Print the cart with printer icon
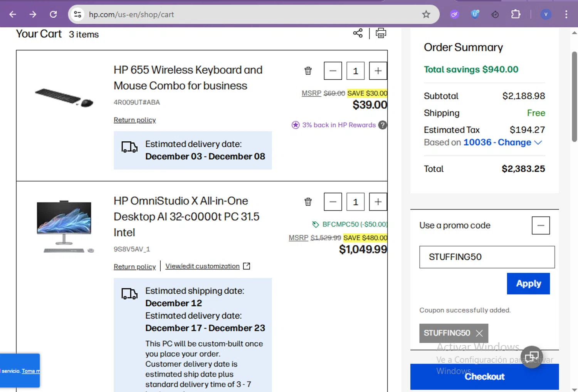Screen dimensions: 578x392 coord(381,33)
